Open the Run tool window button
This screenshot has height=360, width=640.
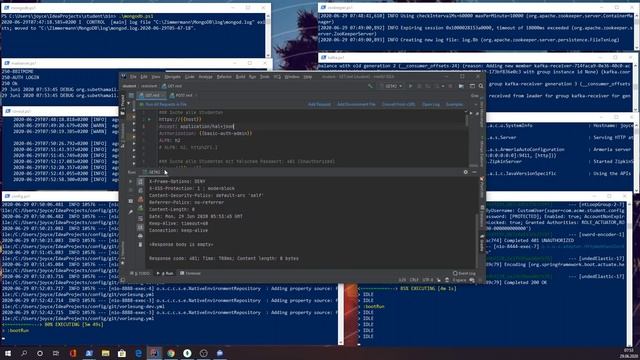click(165, 273)
